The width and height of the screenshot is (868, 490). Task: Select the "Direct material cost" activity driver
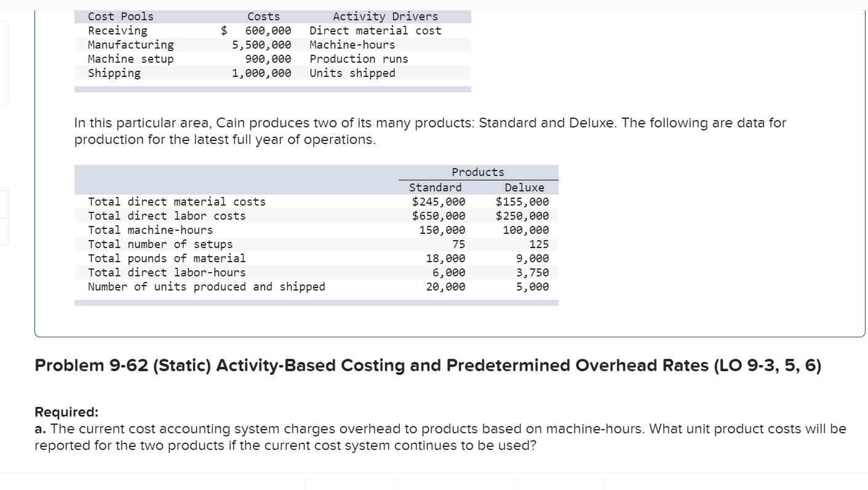(x=375, y=31)
